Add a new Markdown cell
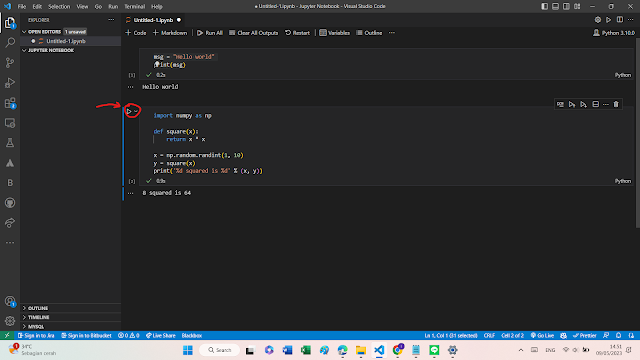 click(x=170, y=33)
